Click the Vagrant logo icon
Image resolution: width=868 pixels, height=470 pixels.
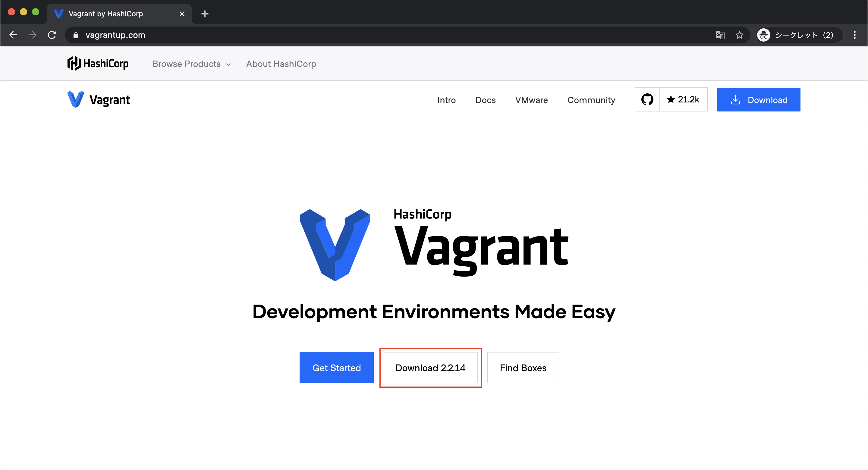coord(76,99)
